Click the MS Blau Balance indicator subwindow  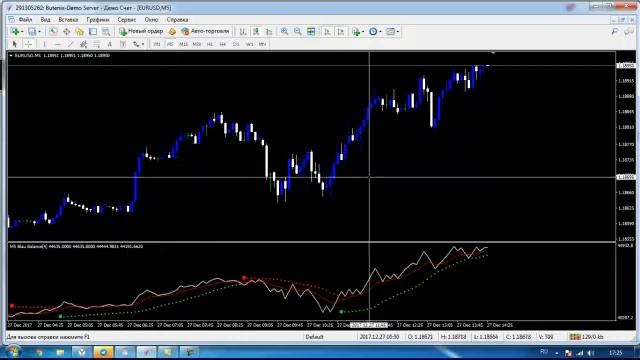coord(311,282)
